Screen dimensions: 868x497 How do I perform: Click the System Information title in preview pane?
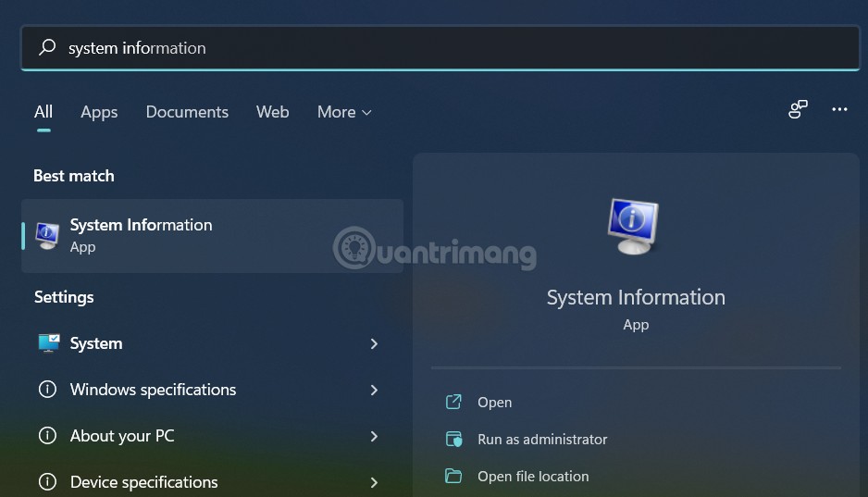point(636,297)
